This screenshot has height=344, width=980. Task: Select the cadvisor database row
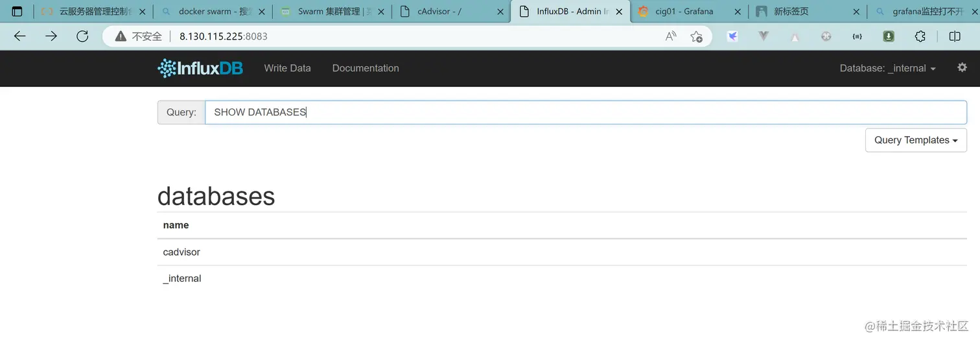(x=562, y=252)
